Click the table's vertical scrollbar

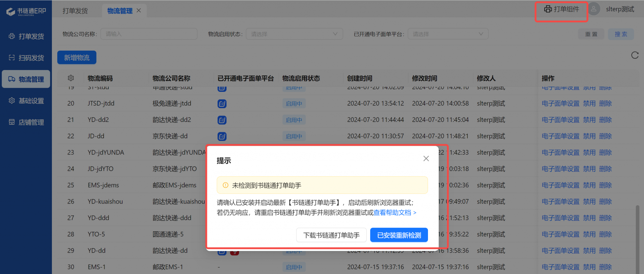[637, 239]
